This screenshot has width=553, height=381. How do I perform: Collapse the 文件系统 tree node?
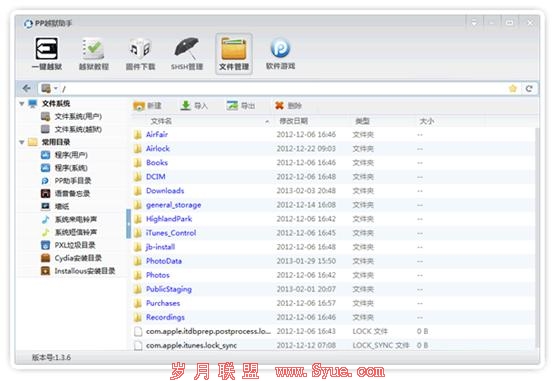coord(22,104)
